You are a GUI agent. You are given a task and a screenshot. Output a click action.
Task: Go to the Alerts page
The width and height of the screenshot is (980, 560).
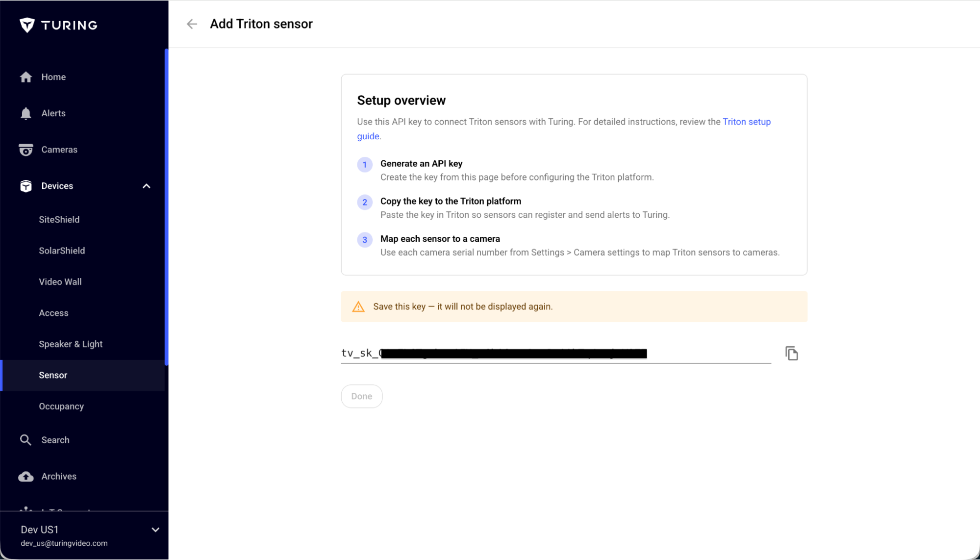(53, 113)
